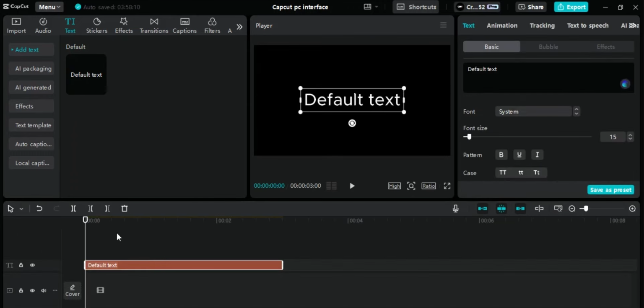Enter fullscreen preview

point(447,186)
